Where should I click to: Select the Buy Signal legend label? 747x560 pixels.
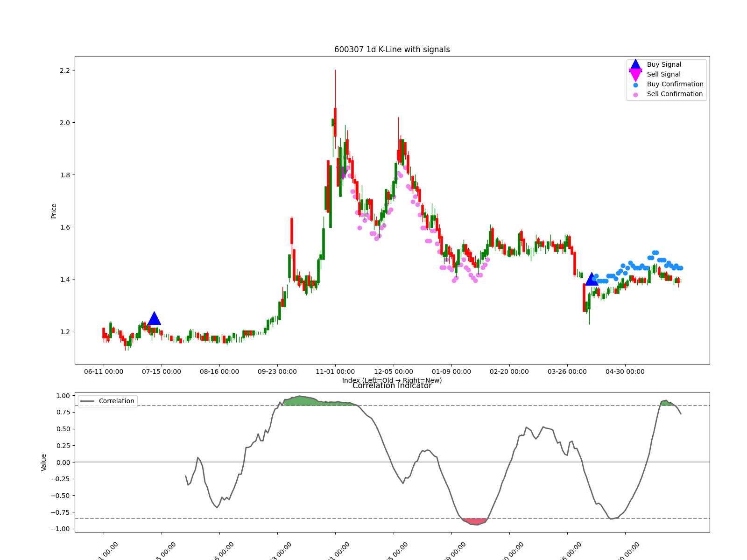pyautogui.click(x=664, y=65)
